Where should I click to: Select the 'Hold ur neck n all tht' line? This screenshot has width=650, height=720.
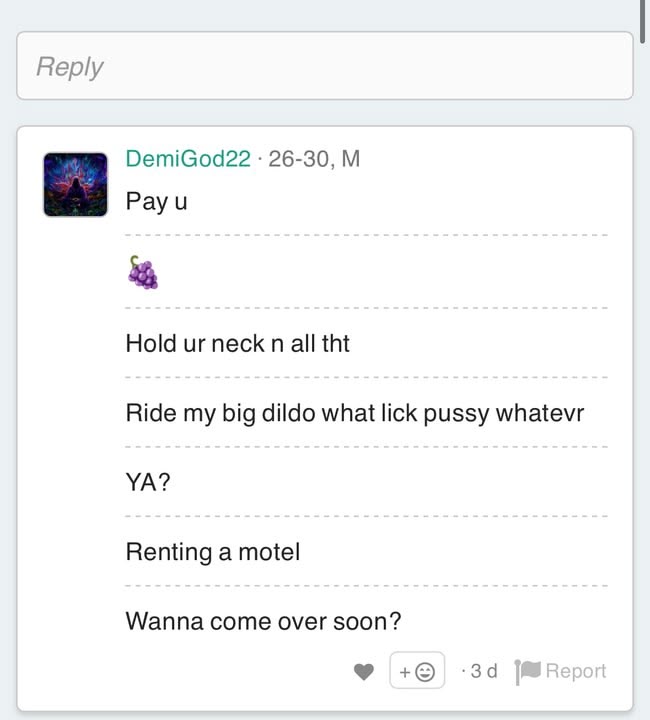pos(238,343)
